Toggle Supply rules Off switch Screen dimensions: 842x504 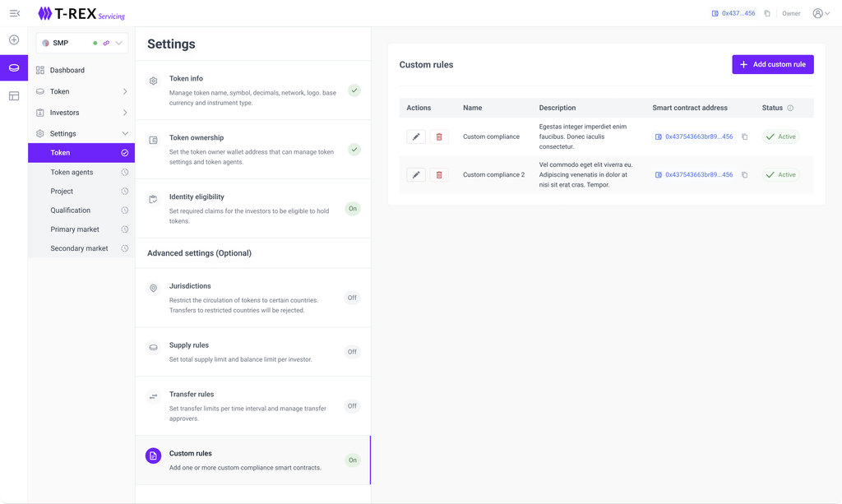(352, 352)
